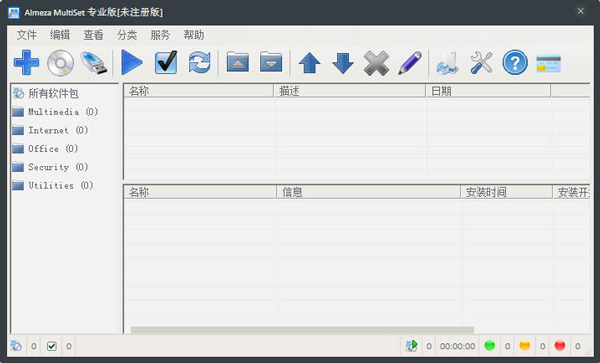Click the yellow status indicator ball
This screenshot has height=363, width=600.
(x=525, y=346)
